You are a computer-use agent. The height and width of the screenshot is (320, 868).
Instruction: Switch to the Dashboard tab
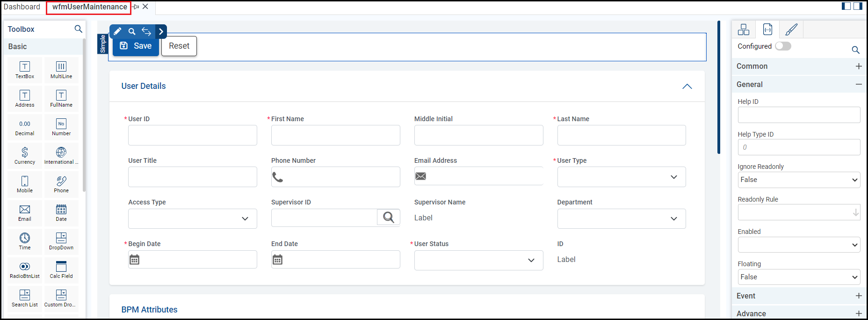coord(22,7)
